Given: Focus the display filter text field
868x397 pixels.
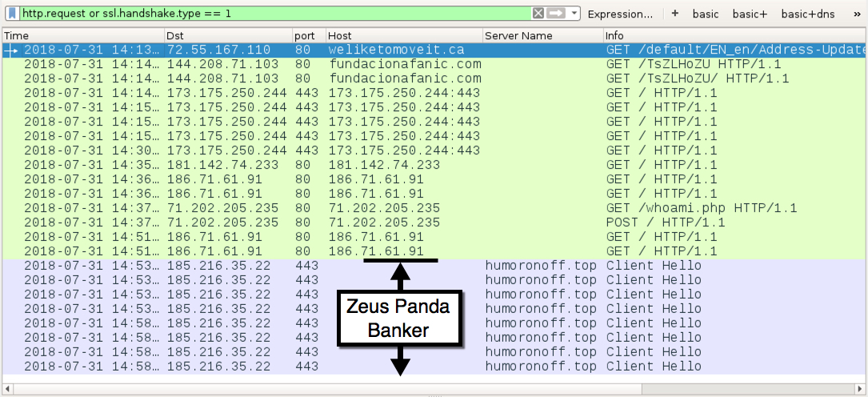Looking at the screenshot, I should point(275,14).
